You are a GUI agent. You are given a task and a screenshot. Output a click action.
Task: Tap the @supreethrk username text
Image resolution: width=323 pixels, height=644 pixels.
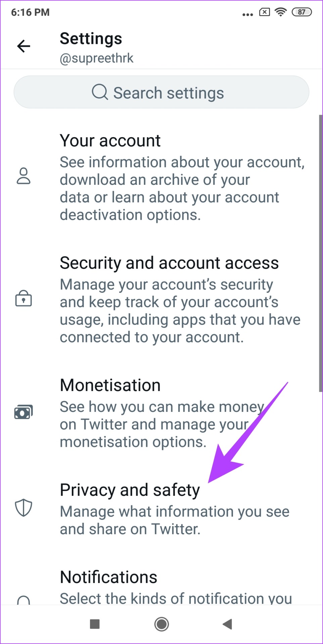point(97,58)
